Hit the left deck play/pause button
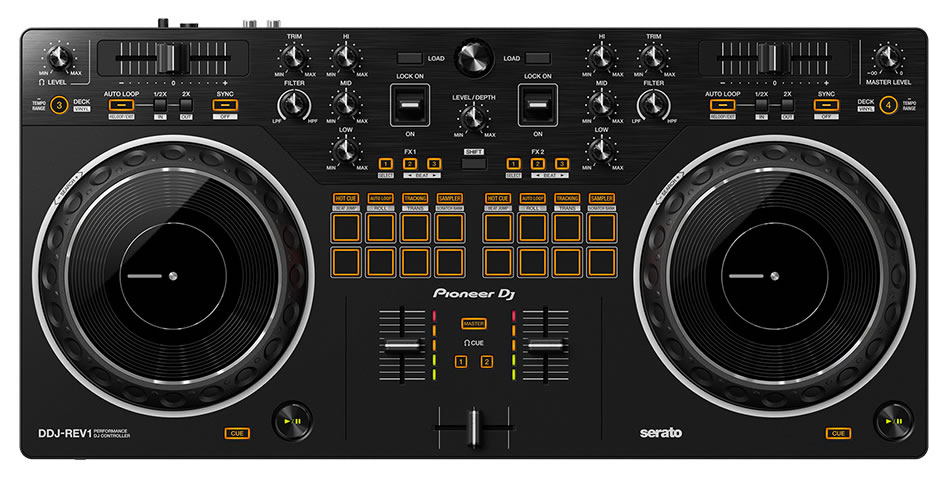943x478 pixels. coord(292,421)
